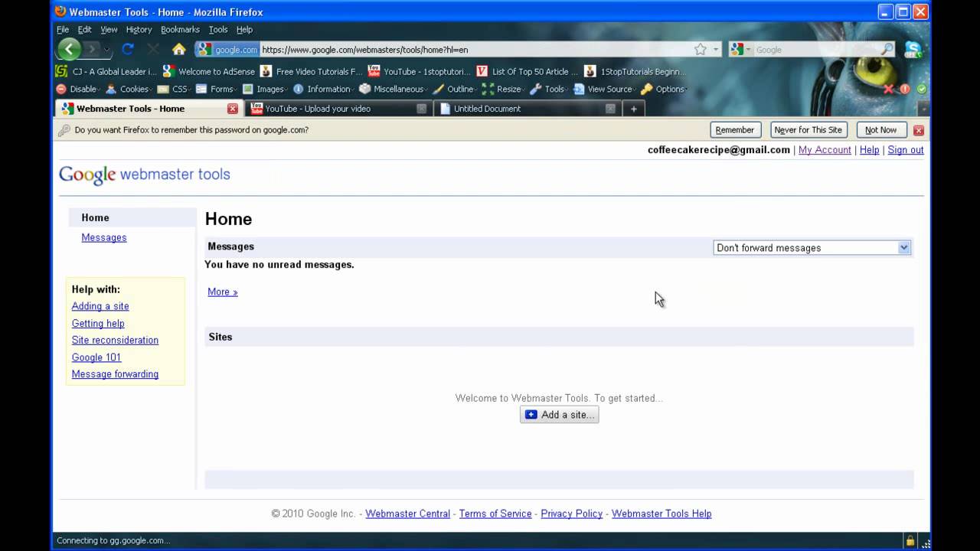Click the green checkmark status icon in developer toolbar
Viewport: 980px width, 551px height.
[x=922, y=89]
